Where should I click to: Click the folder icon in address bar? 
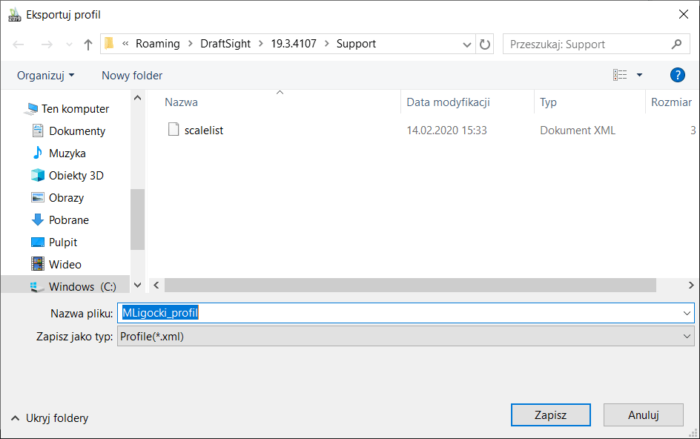pyautogui.click(x=109, y=43)
